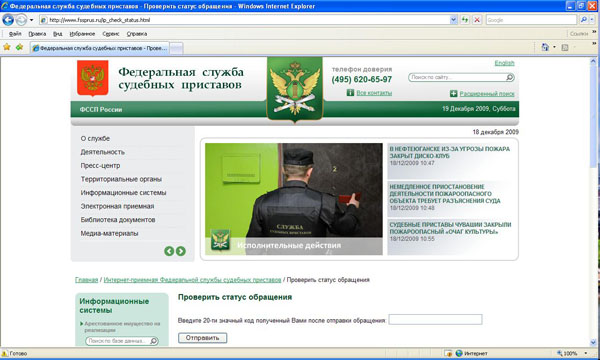
Task: Open the zoom level dropdown
Action: click(x=585, y=353)
